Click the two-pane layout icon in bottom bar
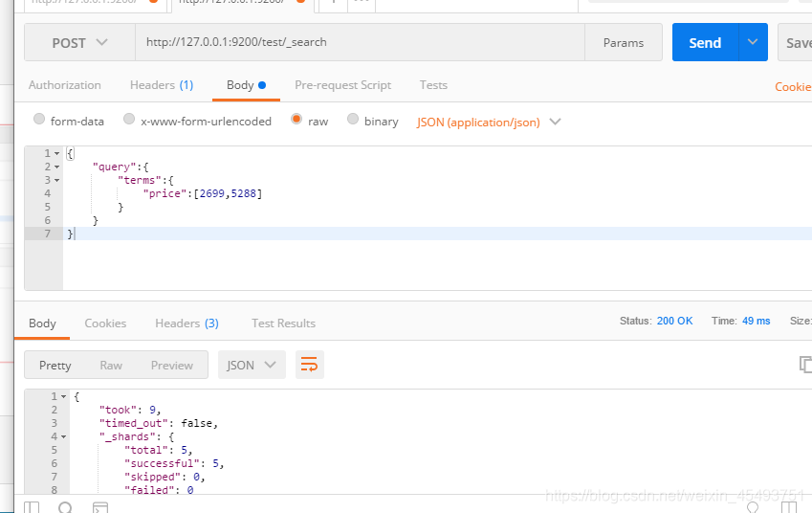 coord(789,507)
